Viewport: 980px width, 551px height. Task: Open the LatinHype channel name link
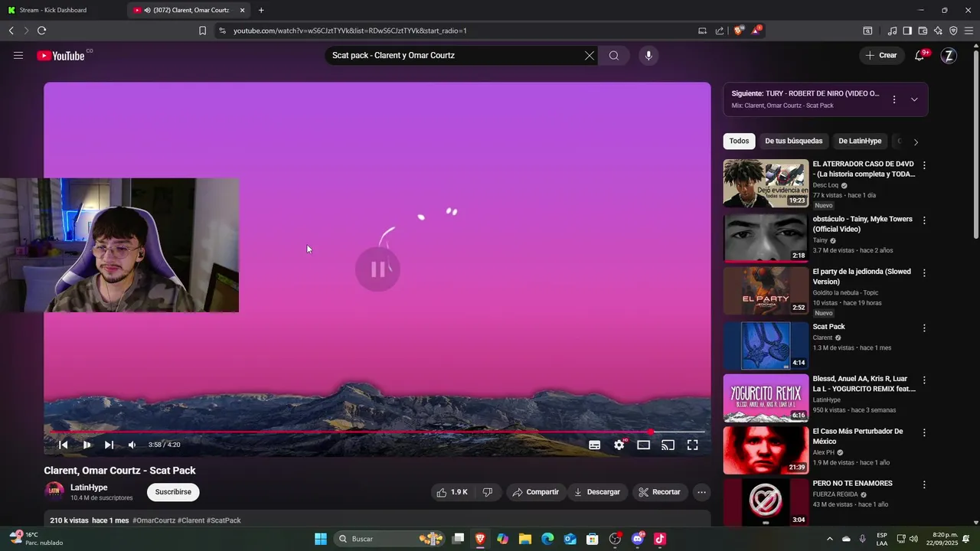click(89, 487)
